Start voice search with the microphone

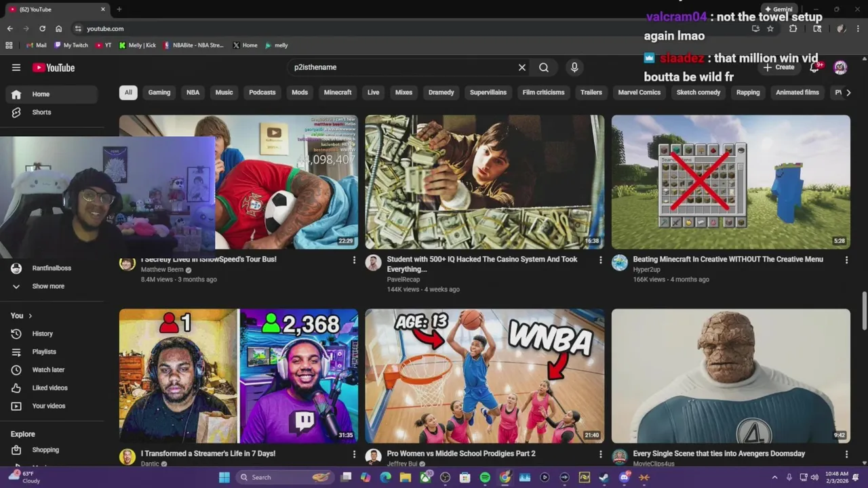pos(574,67)
